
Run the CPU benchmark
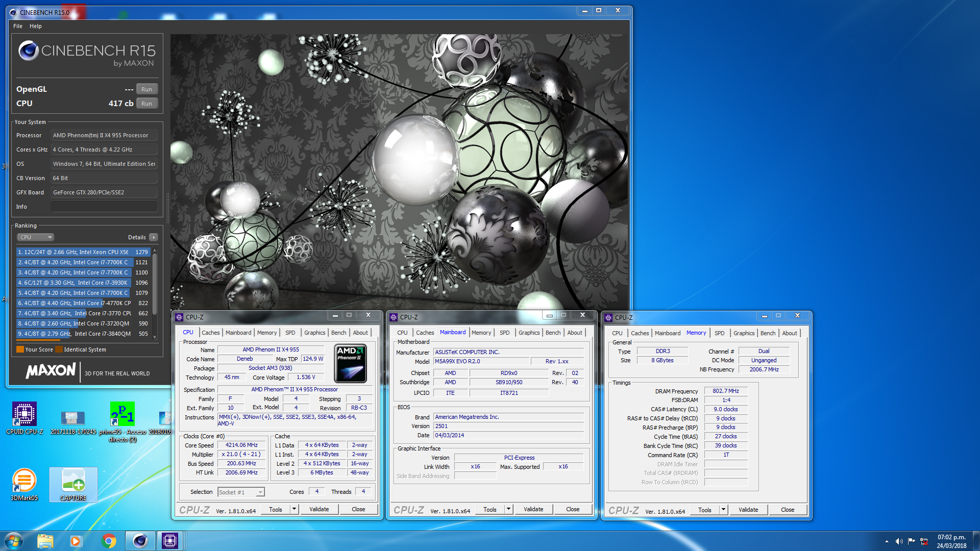click(x=146, y=104)
